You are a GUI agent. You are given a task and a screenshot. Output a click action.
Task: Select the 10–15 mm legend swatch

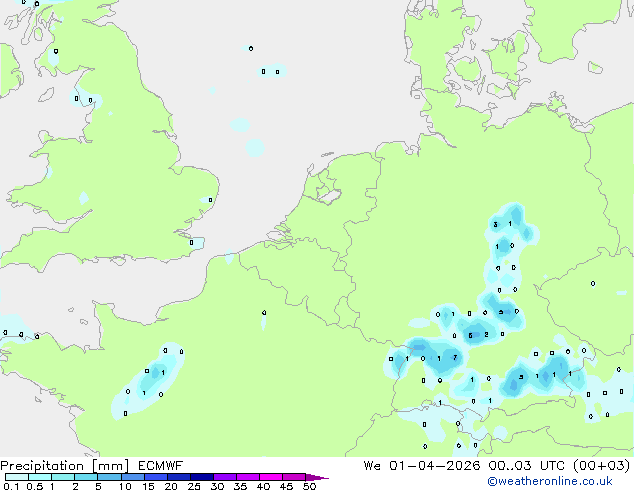[133, 477]
